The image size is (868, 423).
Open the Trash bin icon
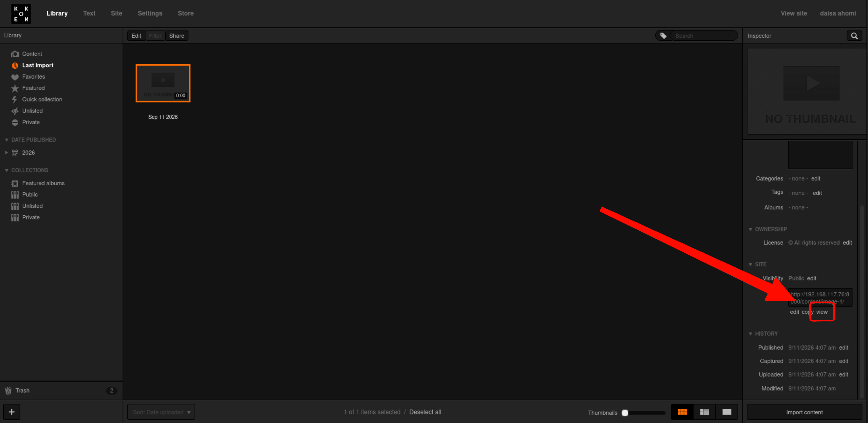[x=9, y=391]
